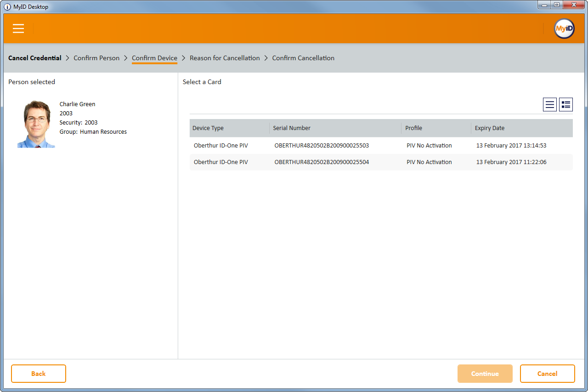Open the hamburger main menu
The image size is (588, 392).
coord(18,28)
